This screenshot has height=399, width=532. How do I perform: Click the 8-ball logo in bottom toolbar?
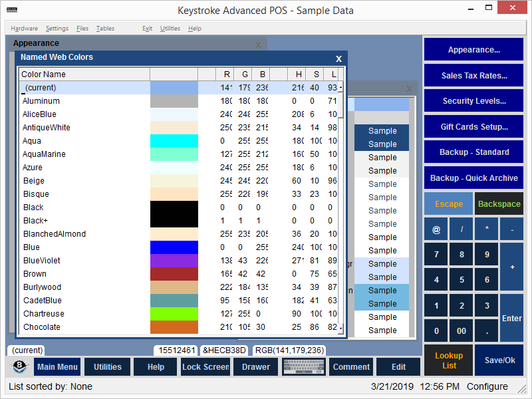(x=21, y=367)
